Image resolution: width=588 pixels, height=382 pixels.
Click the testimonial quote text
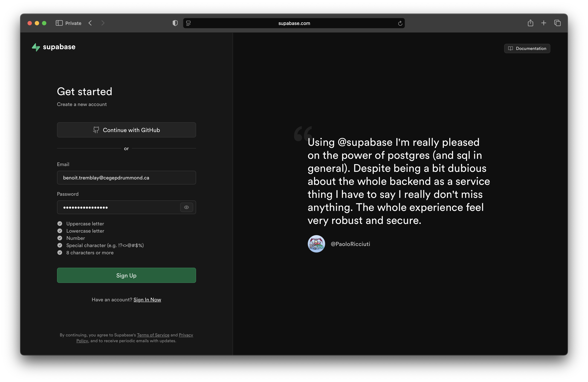point(398,181)
